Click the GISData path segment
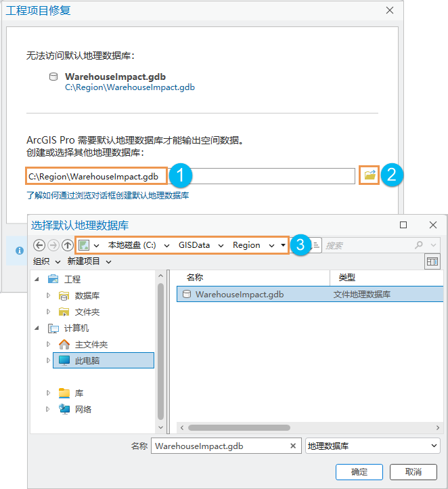Screen dimensions: 448x489 (194, 245)
